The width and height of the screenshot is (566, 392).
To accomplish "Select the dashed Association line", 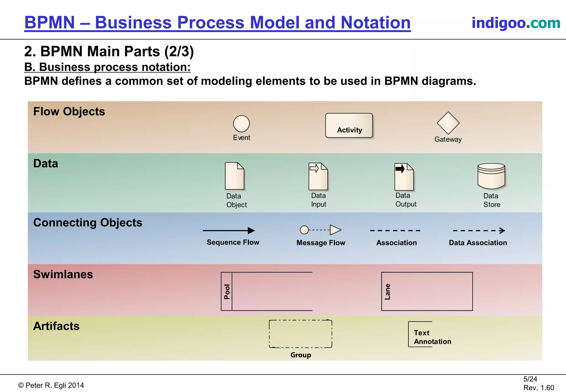I will click(395, 231).
